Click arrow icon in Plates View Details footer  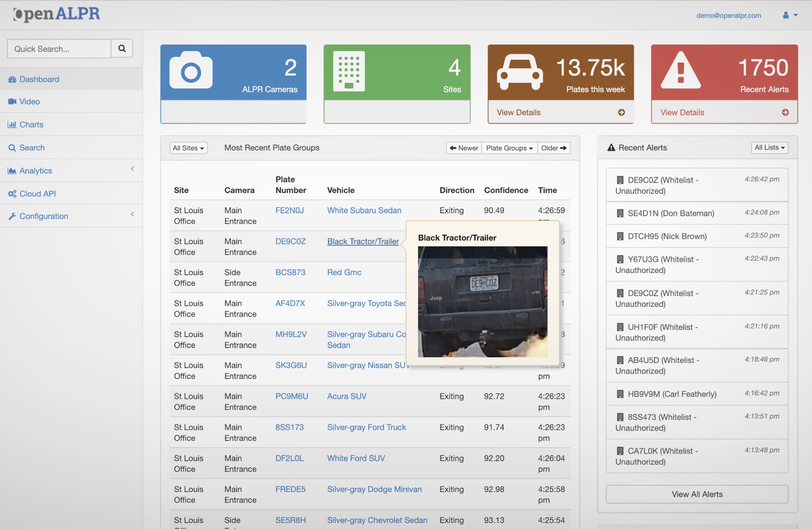coord(621,112)
